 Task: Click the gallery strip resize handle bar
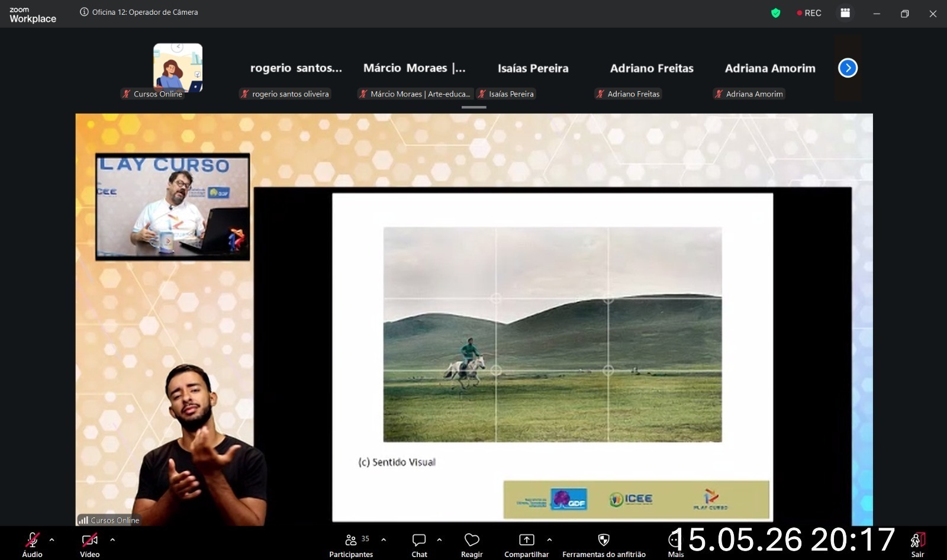(474, 107)
